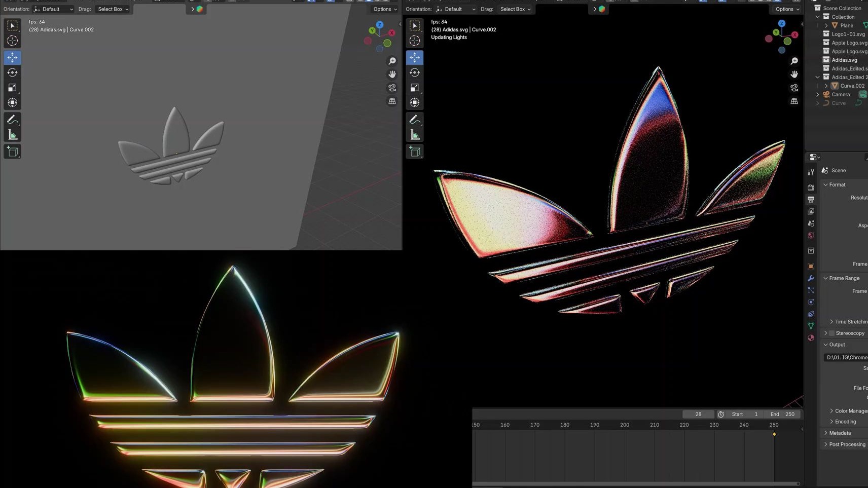
Task: Expand the Post Processing panel
Action: pyautogui.click(x=847, y=444)
